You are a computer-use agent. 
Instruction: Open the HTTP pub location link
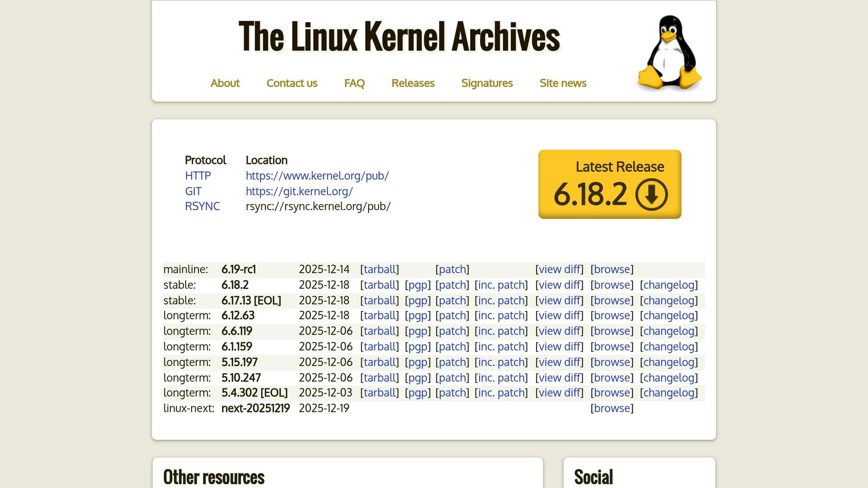[x=317, y=175]
